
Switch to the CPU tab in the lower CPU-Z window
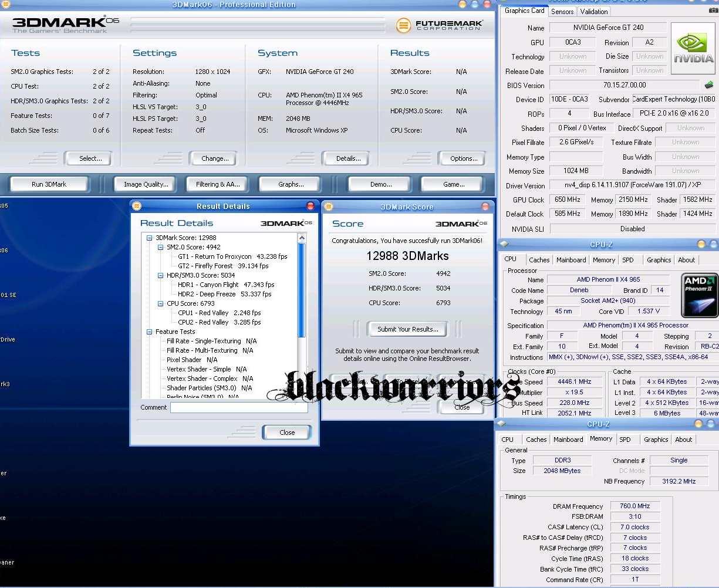(508, 440)
